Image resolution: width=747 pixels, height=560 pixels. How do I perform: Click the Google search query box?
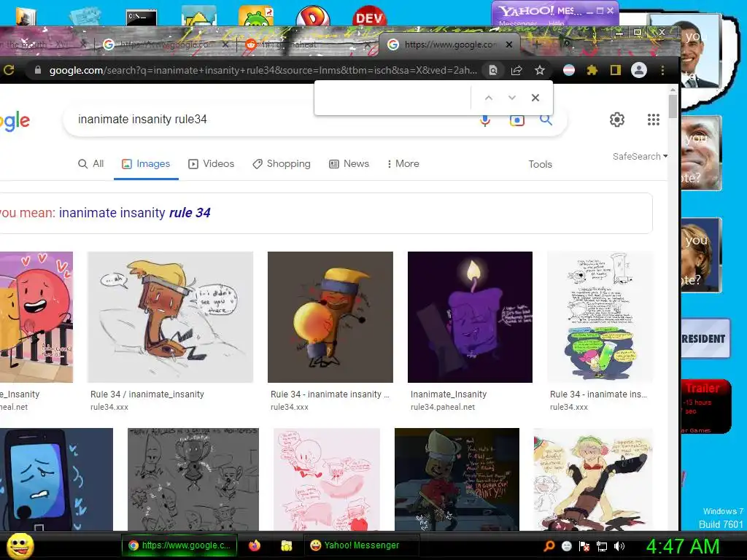tap(271, 120)
